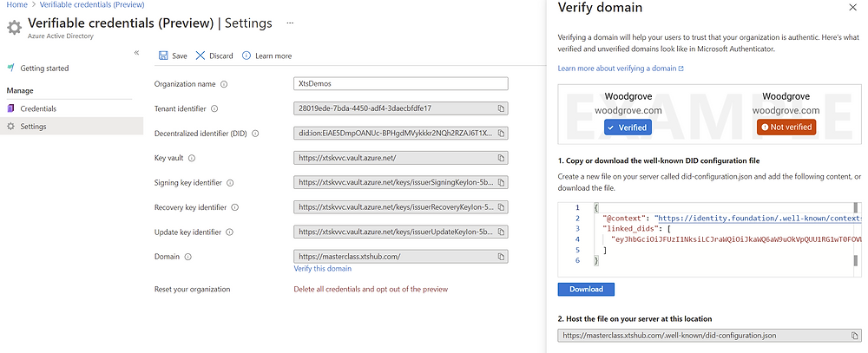Select the Tenant identifier field
Image resolution: width=868 pixels, height=353 pixels.
[x=400, y=108]
